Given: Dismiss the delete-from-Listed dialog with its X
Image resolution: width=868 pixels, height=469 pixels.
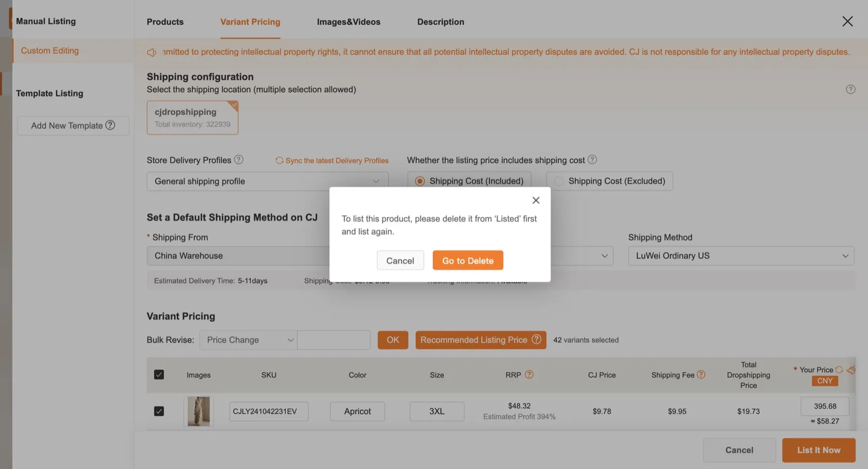Looking at the screenshot, I should [x=536, y=200].
